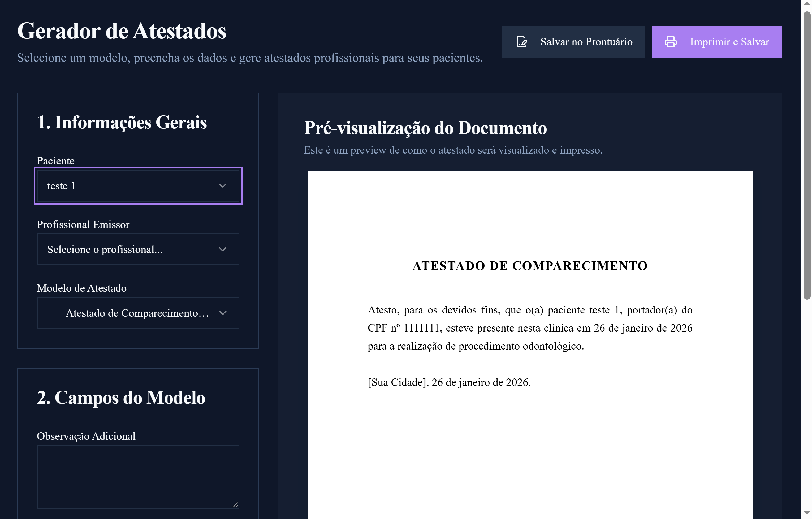The width and height of the screenshot is (812, 519).
Task: Click the chevron on Profissional Emissor selector
Action: pos(222,249)
